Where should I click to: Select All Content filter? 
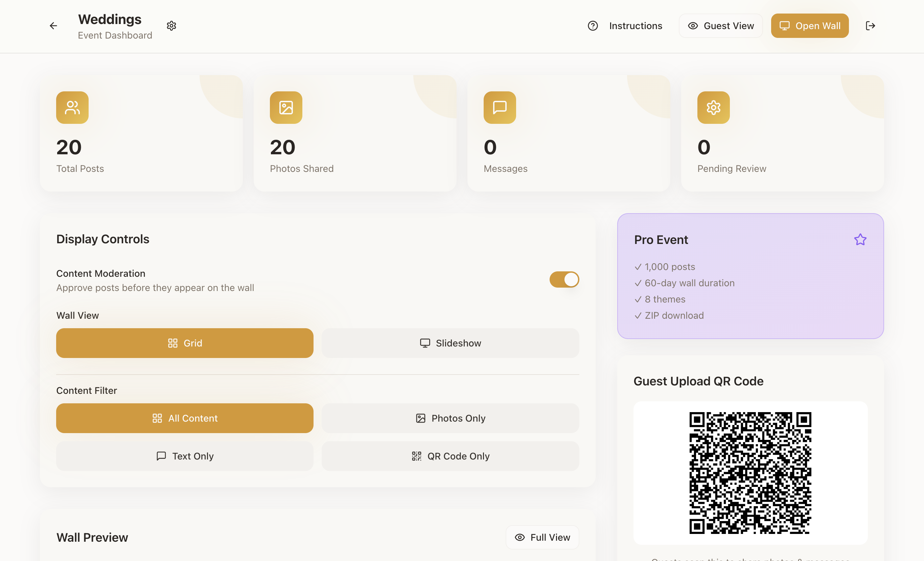click(x=185, y=418)
